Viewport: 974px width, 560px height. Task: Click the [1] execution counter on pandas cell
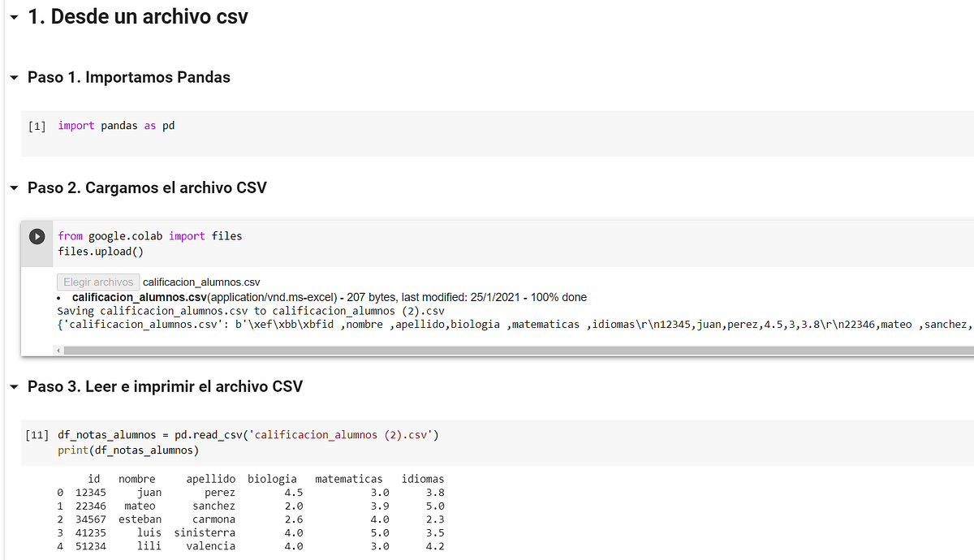[37, 125]
